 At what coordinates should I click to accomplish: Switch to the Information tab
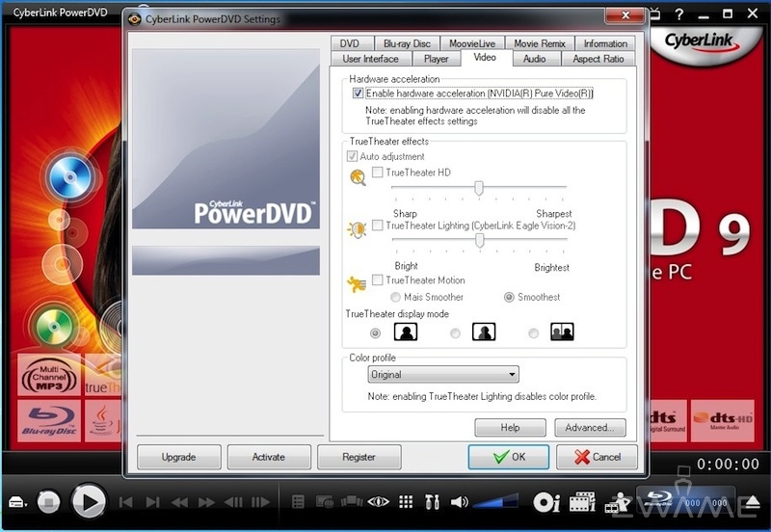point(605,43)
